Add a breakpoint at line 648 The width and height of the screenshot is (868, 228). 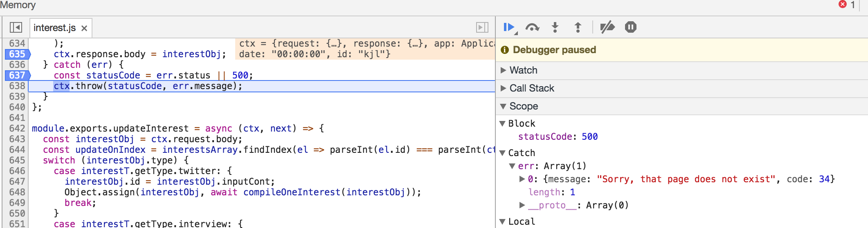(17, 192)
